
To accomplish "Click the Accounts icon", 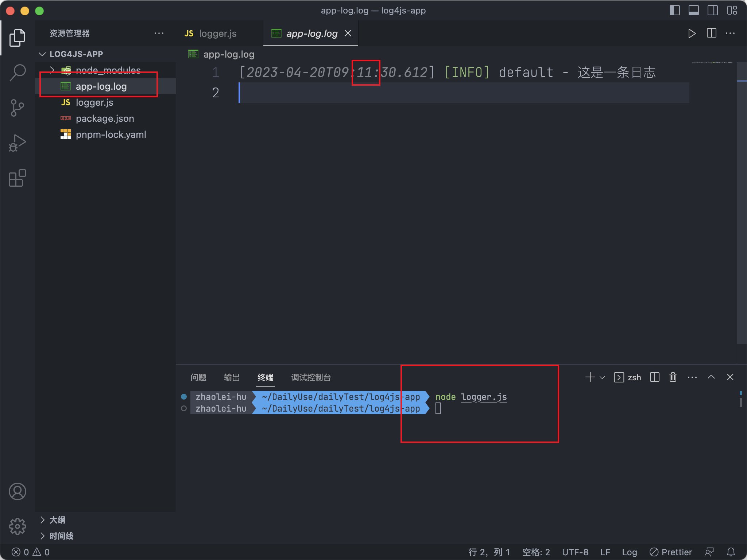I will 17,491.
